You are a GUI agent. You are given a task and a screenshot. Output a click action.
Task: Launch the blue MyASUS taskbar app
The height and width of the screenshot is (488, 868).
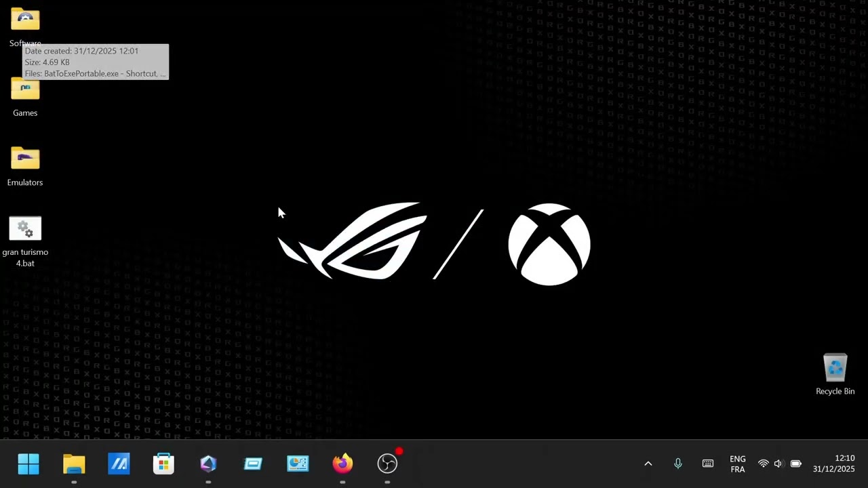[119, 464]
